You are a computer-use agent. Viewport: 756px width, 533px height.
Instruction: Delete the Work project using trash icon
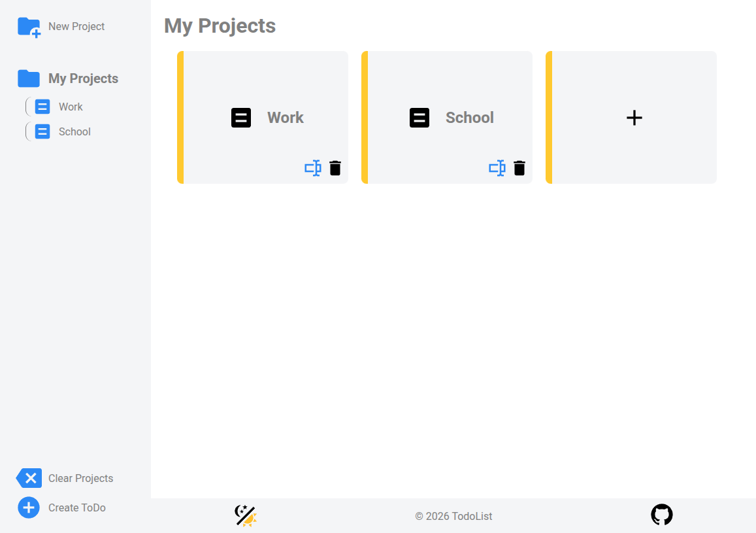pos(335,168)
